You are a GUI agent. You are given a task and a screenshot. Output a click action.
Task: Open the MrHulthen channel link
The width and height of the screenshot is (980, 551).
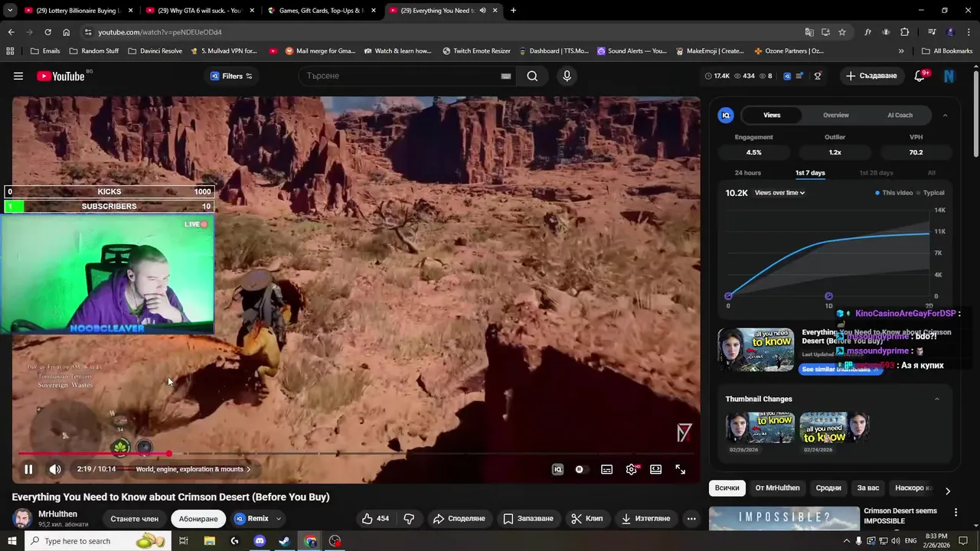click(57, 514)
